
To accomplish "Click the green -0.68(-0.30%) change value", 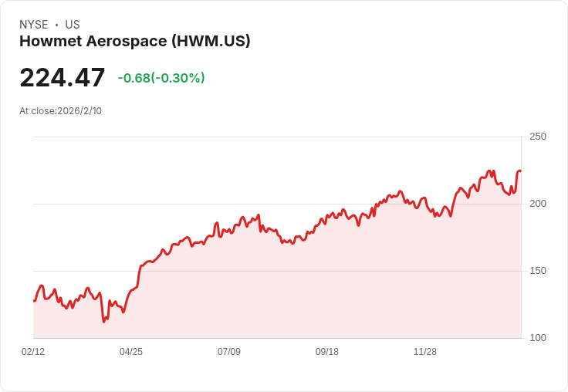I will 161,78.
